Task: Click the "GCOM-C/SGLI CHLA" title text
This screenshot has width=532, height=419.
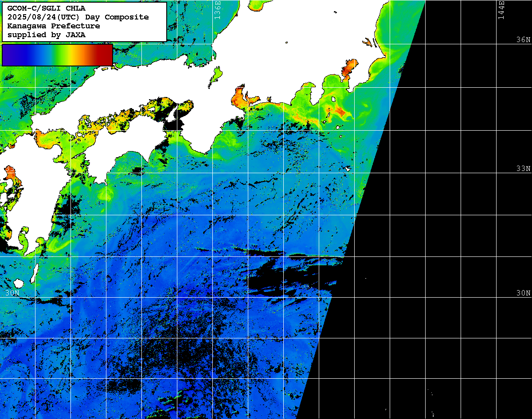Action: pos(47,8)
